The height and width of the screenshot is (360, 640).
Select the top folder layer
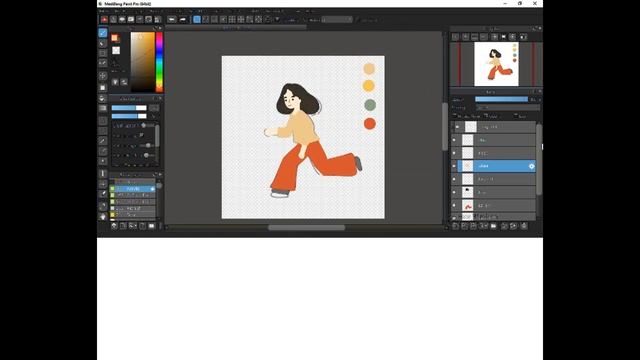coord(493,127)
